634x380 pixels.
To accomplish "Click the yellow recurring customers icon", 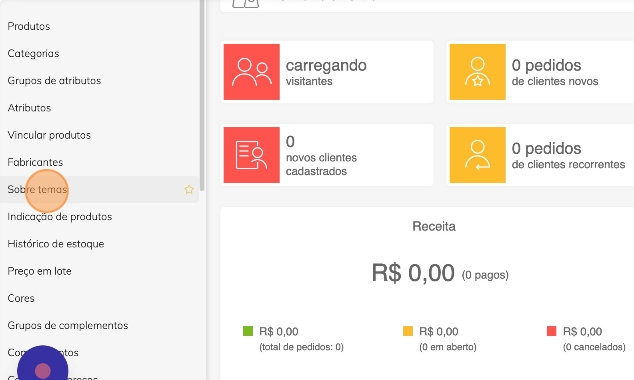I will [478, 155].
